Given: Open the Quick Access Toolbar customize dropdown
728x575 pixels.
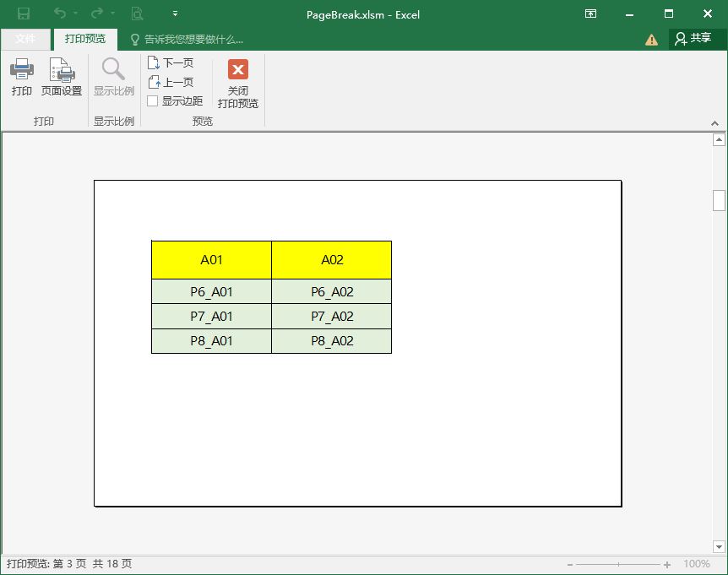Looking at the screenshot, I should coord(175,13).
